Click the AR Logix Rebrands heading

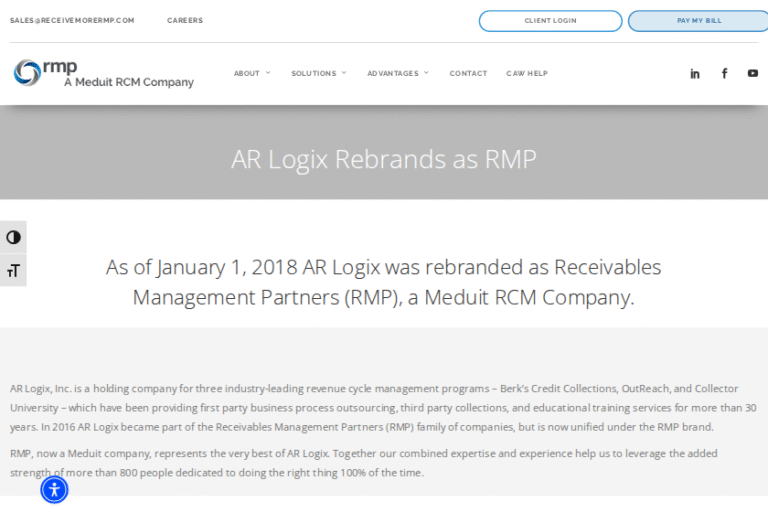(x=384, y=159)
